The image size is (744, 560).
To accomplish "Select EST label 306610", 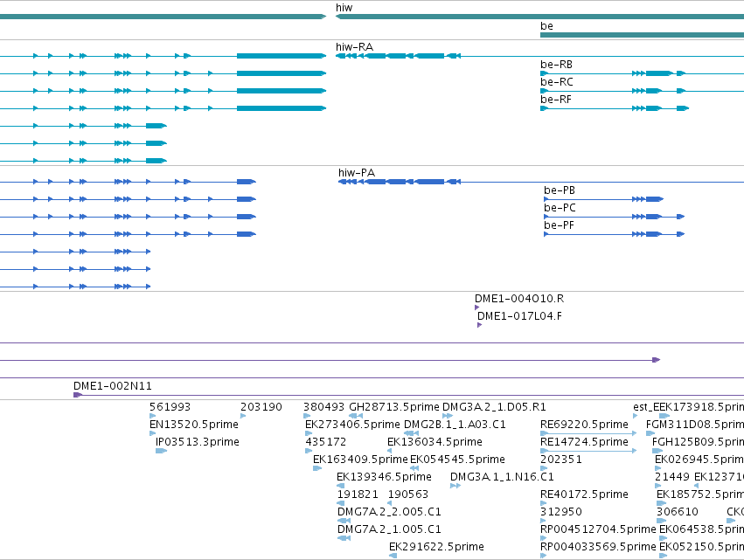I will pyautogui.click(x=677, y=512).
